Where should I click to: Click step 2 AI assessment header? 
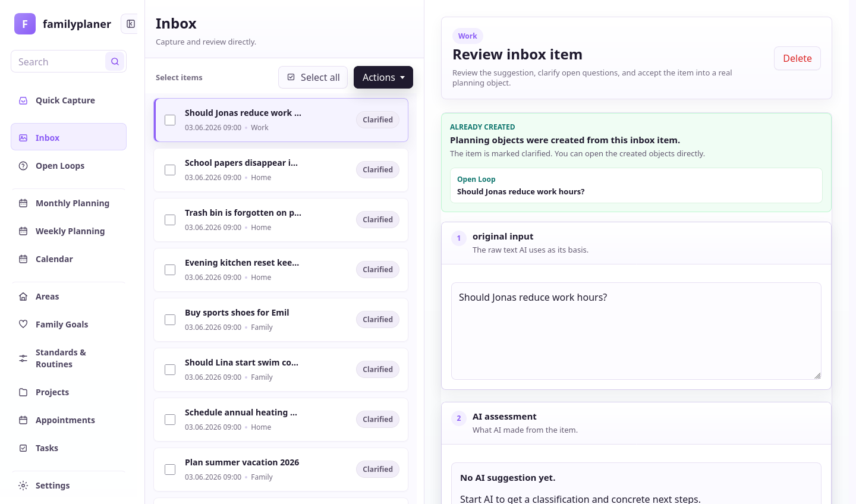(636, 423)
